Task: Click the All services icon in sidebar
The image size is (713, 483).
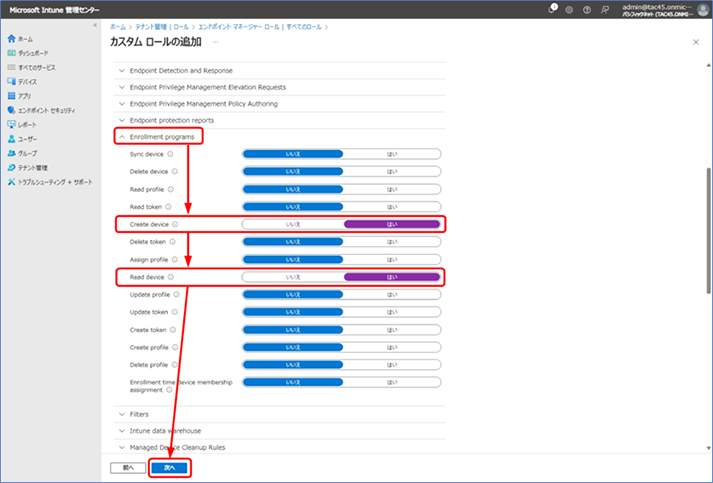Action: pos(11,67)
